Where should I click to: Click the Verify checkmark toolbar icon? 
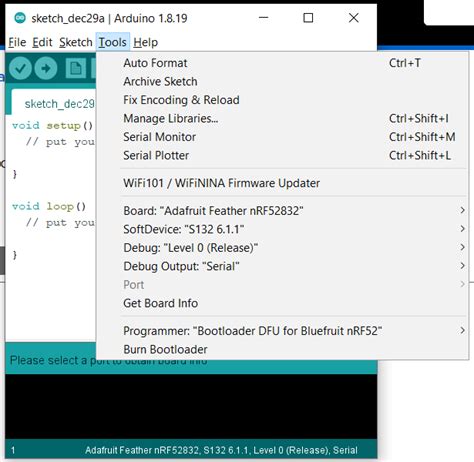[20, 68]
